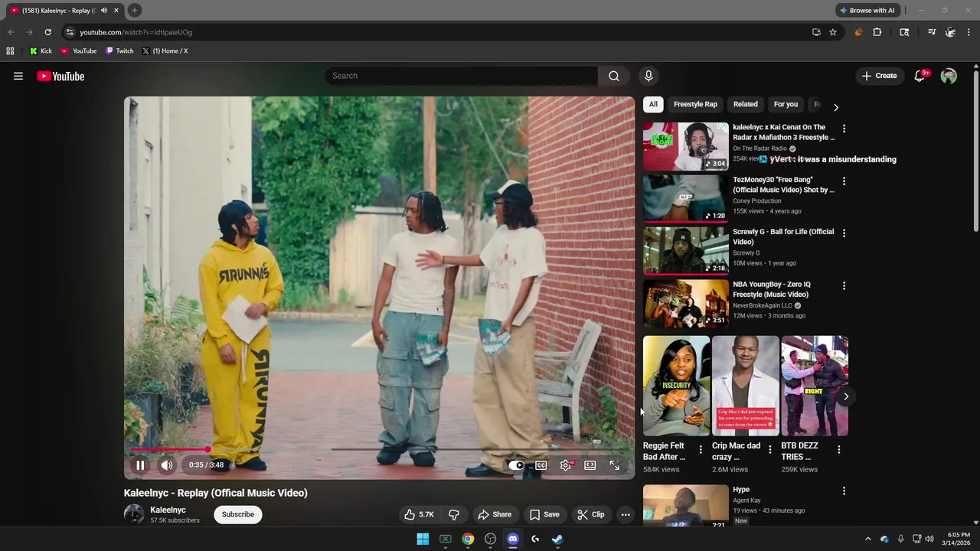Open the Kick bookmark
The image size is (980, 551).
point(41,51)
